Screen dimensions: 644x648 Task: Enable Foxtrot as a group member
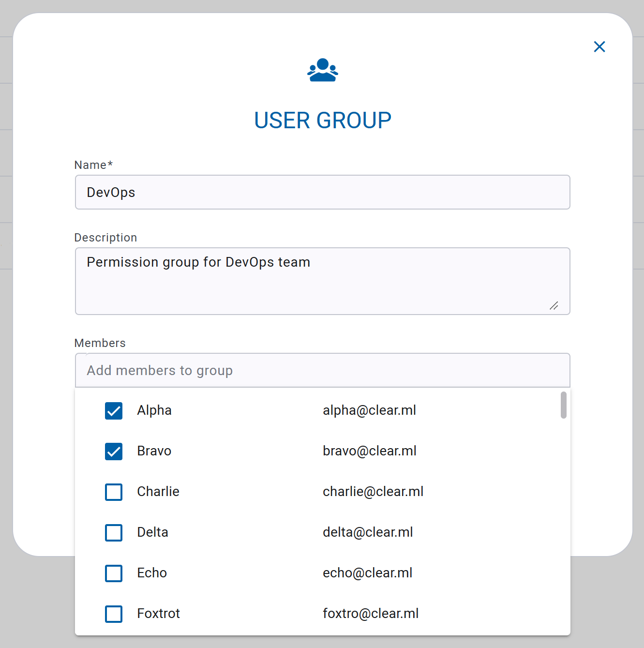pyautogui.click(x=113, y=614)
